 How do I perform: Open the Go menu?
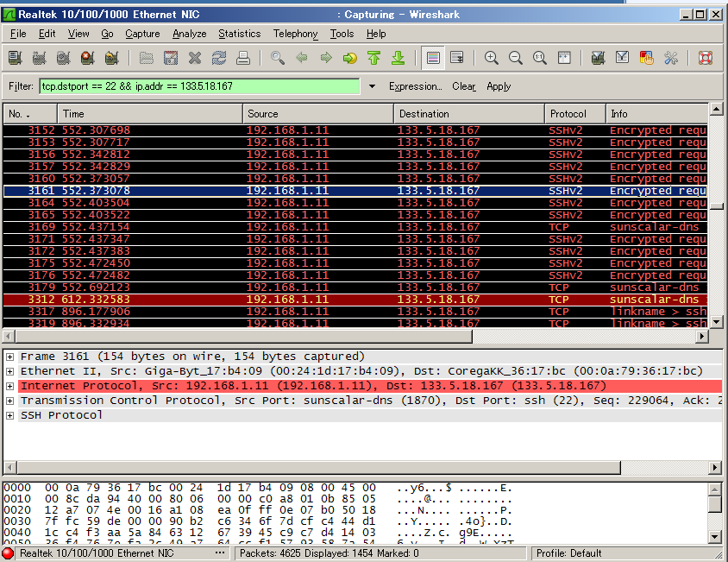pyautogui.click(x=107, y=34)
